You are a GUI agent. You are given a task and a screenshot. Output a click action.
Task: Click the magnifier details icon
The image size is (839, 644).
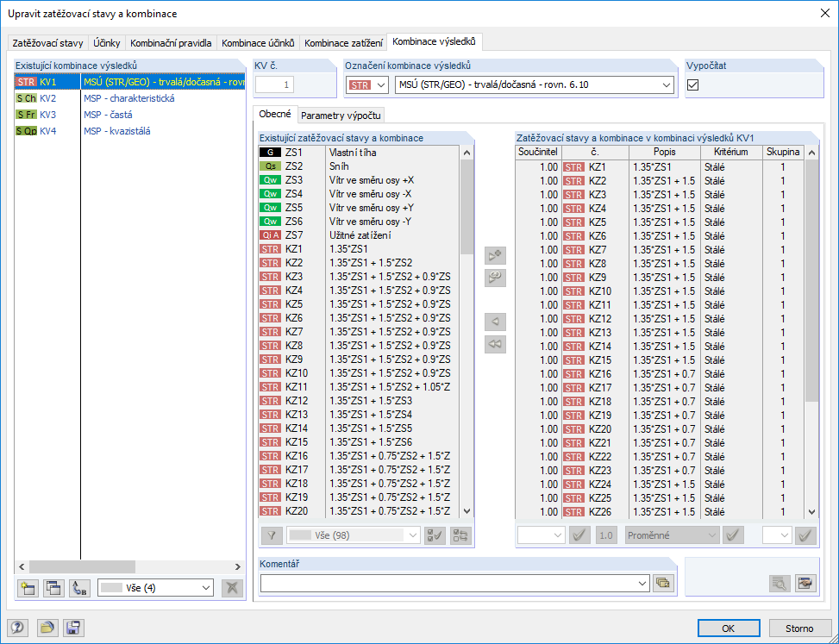coord(780,584)
